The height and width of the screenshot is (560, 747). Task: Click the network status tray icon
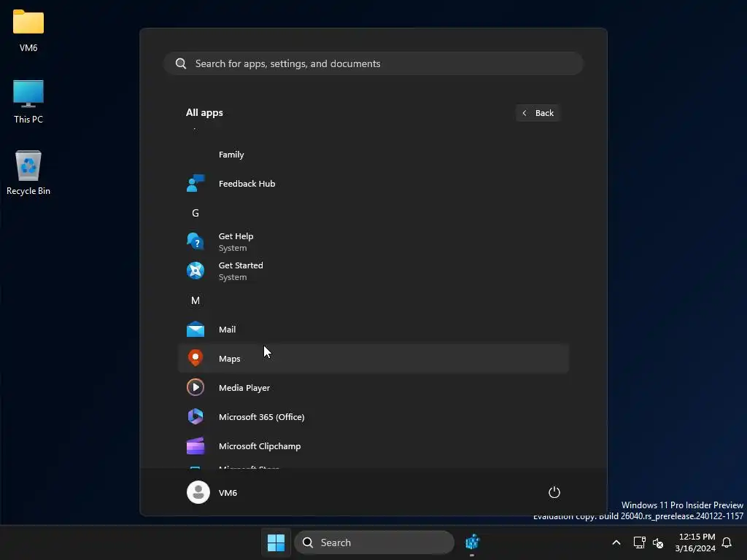[x=639, y=542]
